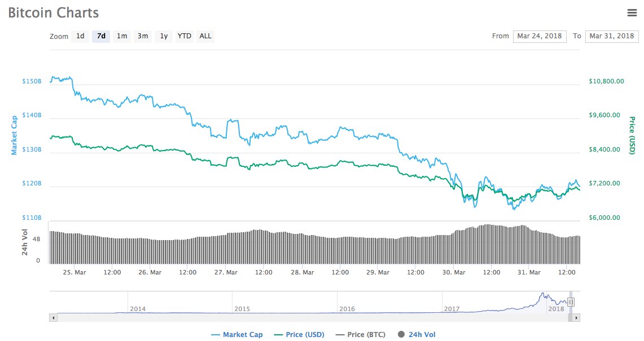644x341 pixels.
Task: Toggle the Market Cap series legend
Action: tap(237, 335)
